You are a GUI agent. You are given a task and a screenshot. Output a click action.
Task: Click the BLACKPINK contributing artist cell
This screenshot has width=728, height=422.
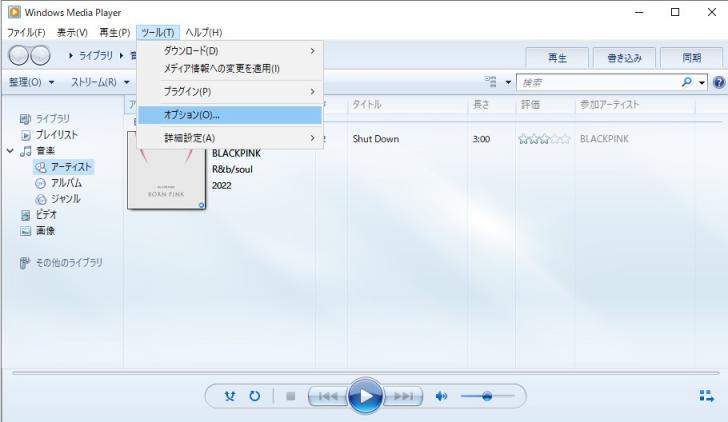click(604, 139)
